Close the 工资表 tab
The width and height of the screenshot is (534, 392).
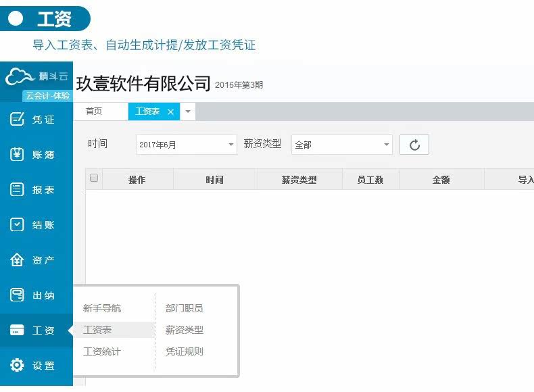point(170,112)
